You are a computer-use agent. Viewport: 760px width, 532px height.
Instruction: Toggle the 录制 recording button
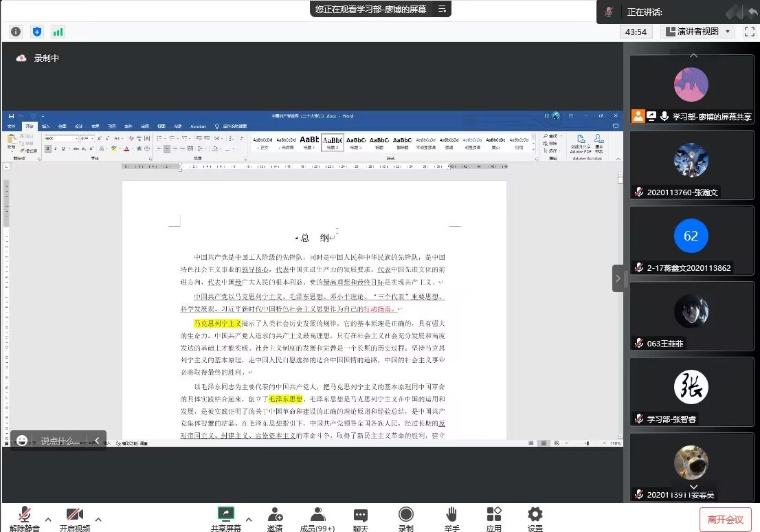pyautogui.click(x=406, y=518)
